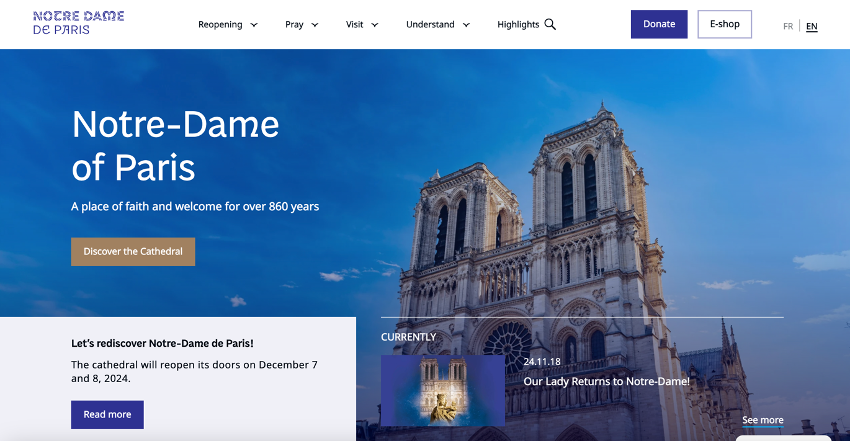The width and height of the screenshot is (850, 442).
Task: Open the E-shop button
Action: coord(725,24)
